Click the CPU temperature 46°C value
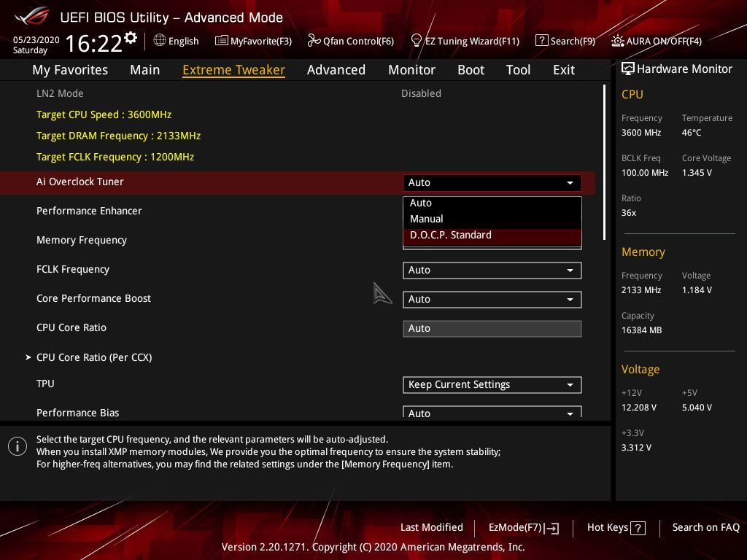Screen dimensions: 747x560 (x=692, y=133)
